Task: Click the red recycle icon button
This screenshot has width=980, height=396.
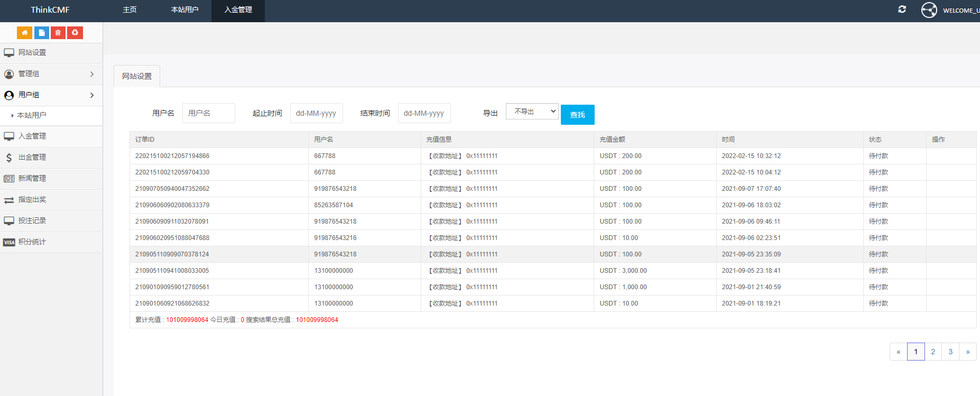Action: pos(75,33)
